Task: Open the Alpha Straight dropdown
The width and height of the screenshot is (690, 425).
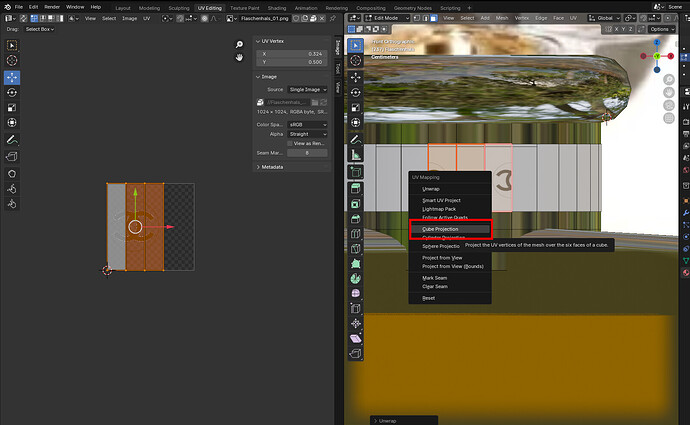Action: pyautogui.click(x=308, y=134)
